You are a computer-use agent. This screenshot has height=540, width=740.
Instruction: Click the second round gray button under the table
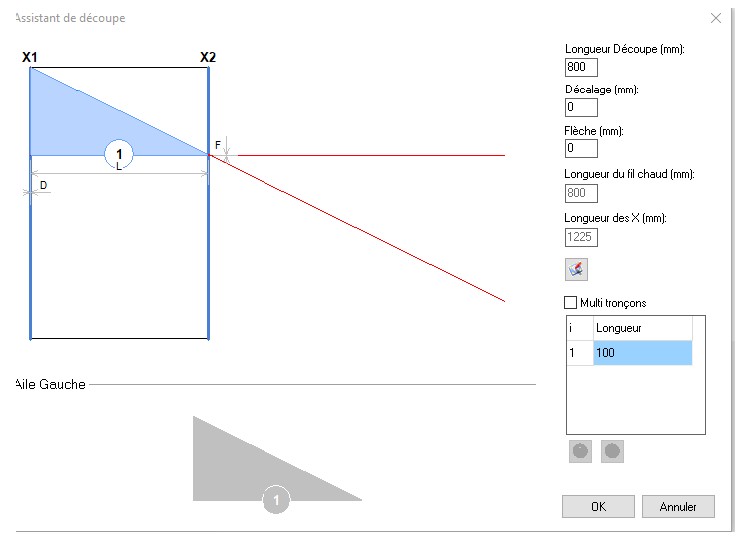(612, 451)
